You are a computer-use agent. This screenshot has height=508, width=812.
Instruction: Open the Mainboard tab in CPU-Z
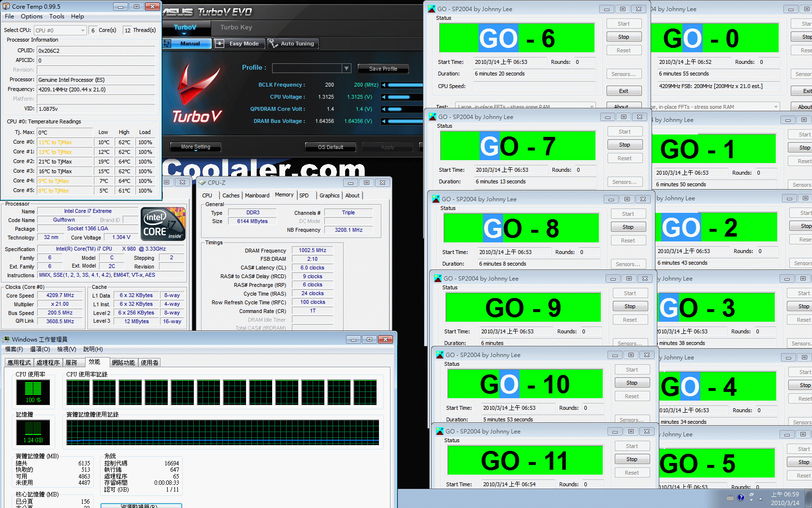tap(257, 195)
